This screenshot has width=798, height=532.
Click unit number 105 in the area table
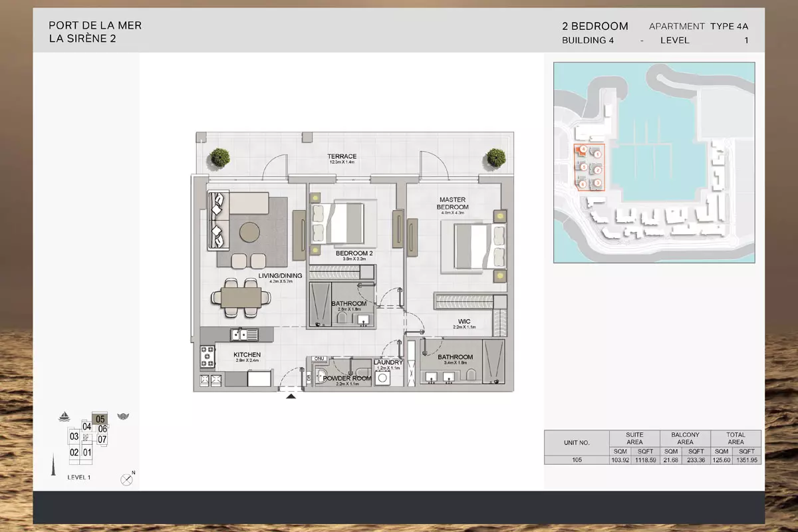pos(577,460)
